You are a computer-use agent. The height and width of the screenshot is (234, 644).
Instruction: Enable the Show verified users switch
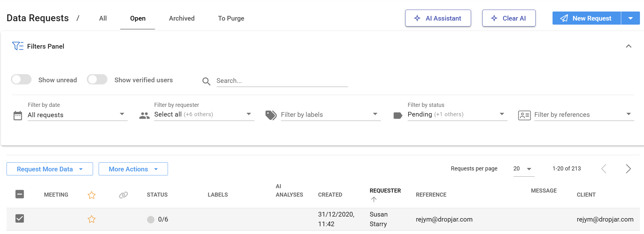click(97, 80)
